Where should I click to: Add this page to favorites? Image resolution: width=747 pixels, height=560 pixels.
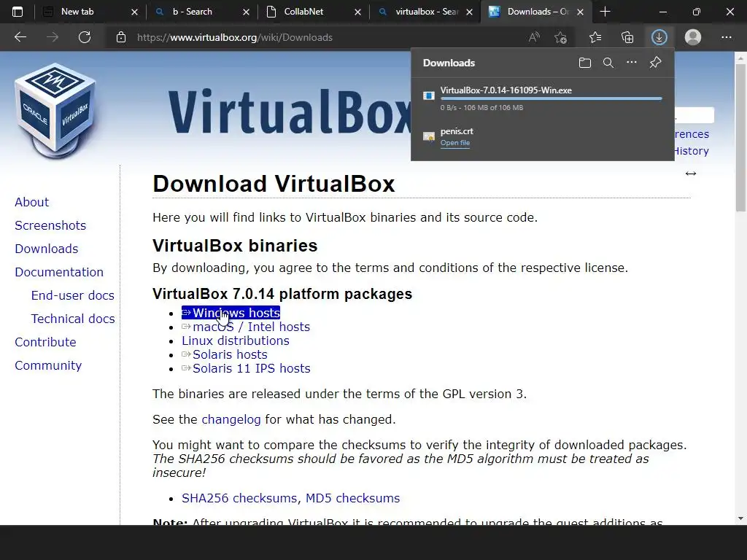(x=561, y=37)
